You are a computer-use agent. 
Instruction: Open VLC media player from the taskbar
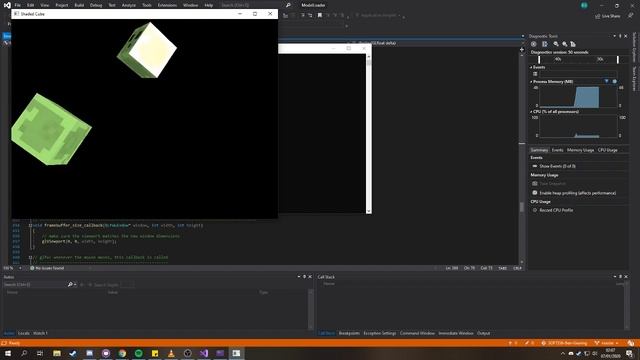pos(171,353)
